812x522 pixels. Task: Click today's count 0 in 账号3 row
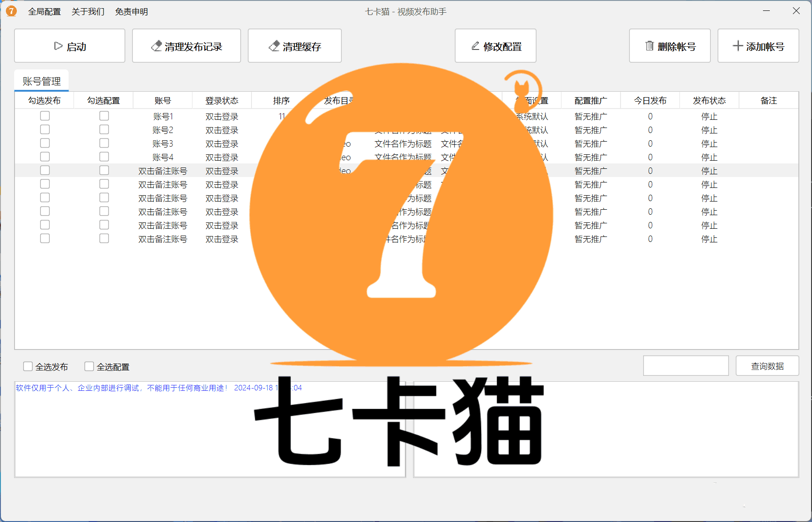650,144
